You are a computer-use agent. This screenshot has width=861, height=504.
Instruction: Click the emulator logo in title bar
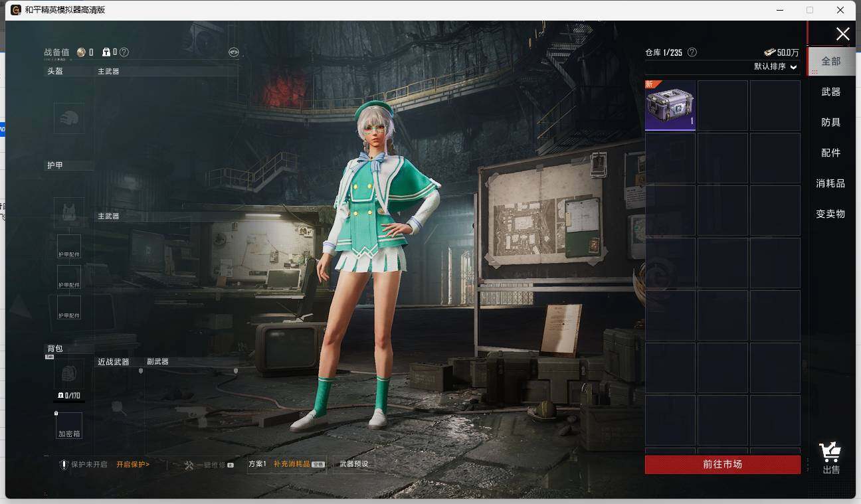[16, 10]
